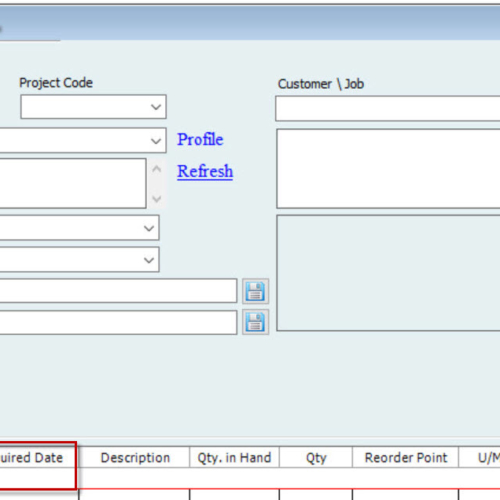Viewport: 500px width, 500px height.
Task: Click the multiline text box left of Refresh
Action: (73, 183)
